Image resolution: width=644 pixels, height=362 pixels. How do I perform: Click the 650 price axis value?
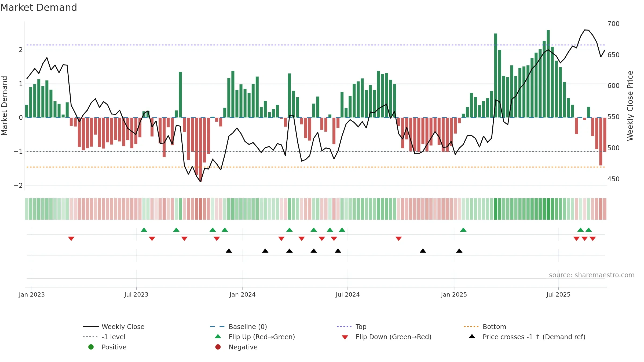613,55
